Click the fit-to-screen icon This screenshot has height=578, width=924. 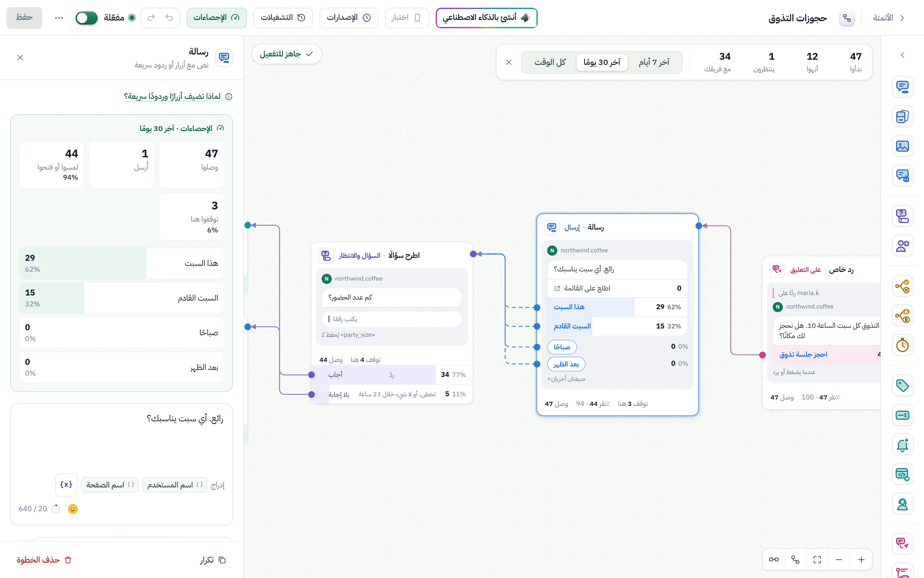pyautogui.click(x=817, y=560)
